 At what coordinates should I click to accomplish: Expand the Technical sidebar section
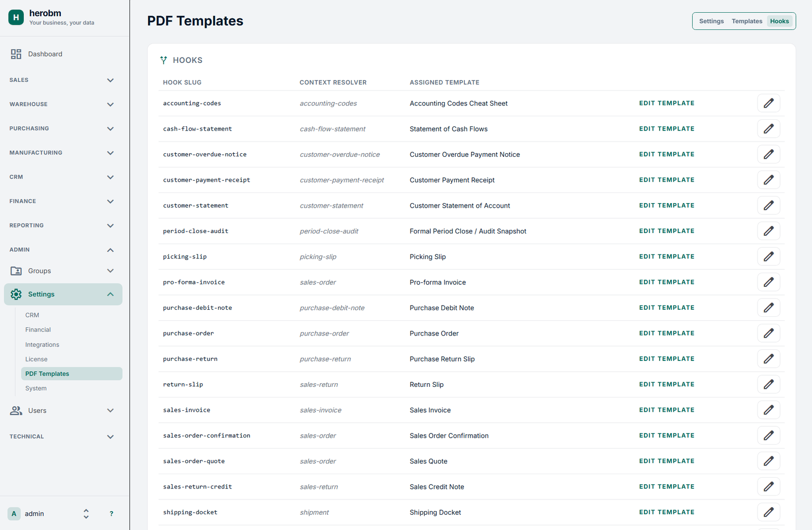tap(110, 437)
